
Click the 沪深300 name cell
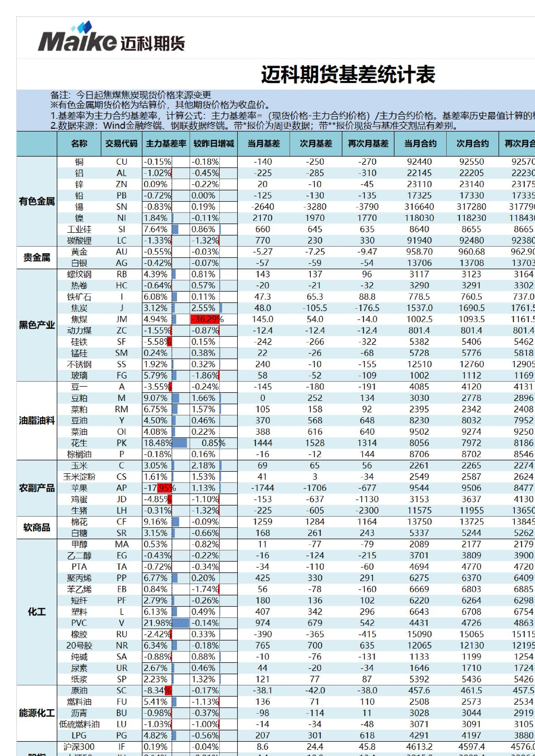click(79, 747)
